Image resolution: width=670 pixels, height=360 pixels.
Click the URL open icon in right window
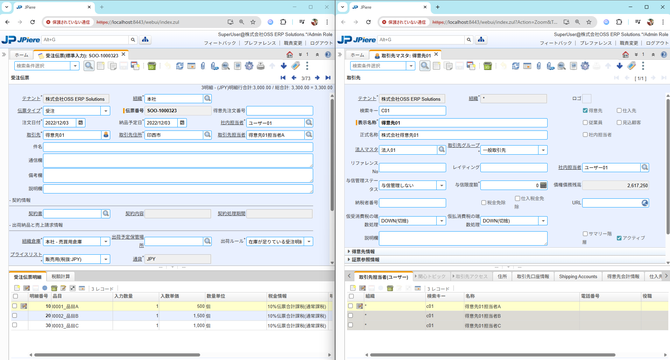(645, 203)
